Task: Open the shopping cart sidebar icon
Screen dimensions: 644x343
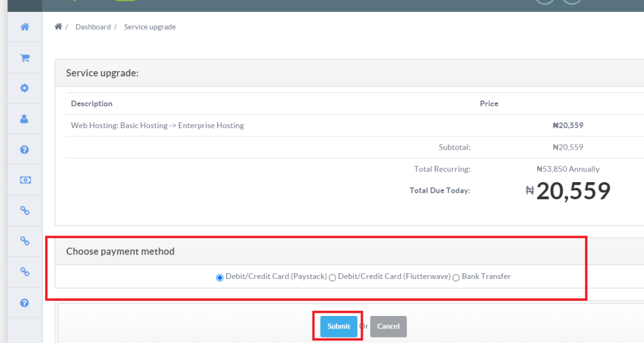Action: 25,58
